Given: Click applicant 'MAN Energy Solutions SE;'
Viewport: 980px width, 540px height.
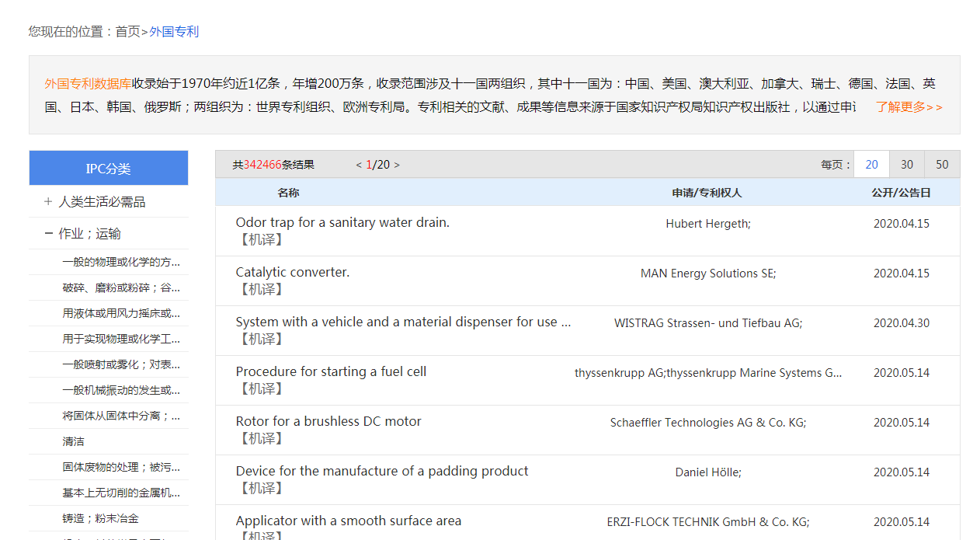Looking at the screenshot, I should pyautogui.click(x=708, y=273).
